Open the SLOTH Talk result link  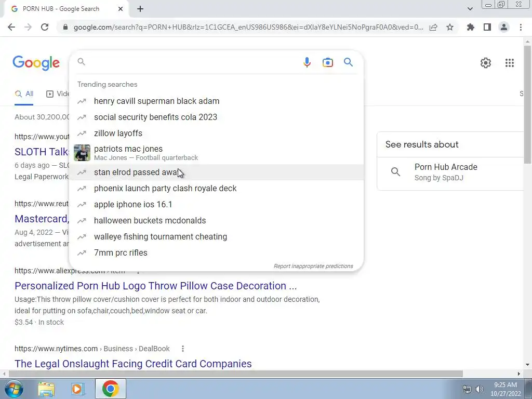[x=42, y=152]
